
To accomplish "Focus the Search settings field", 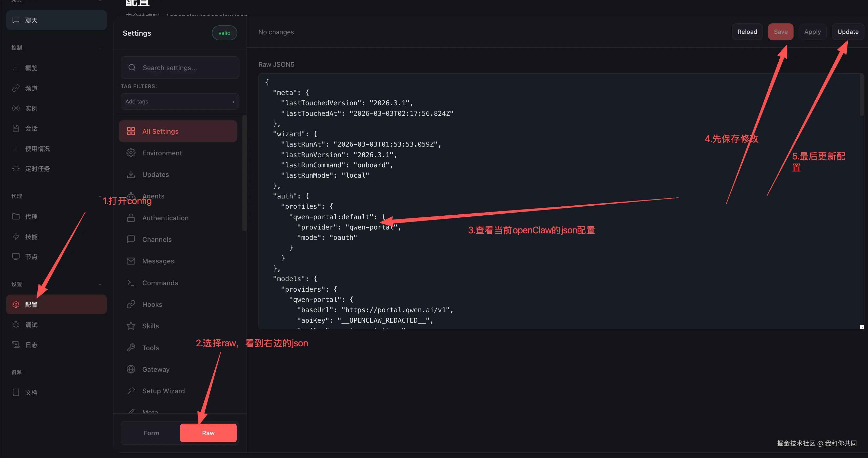I will [180, 68].
